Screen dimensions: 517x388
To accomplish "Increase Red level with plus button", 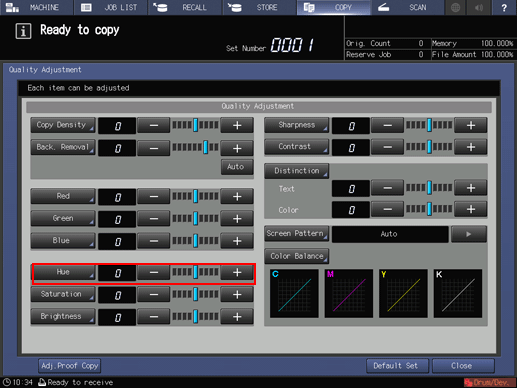I will pyautogui.click(x=237, y=196).
